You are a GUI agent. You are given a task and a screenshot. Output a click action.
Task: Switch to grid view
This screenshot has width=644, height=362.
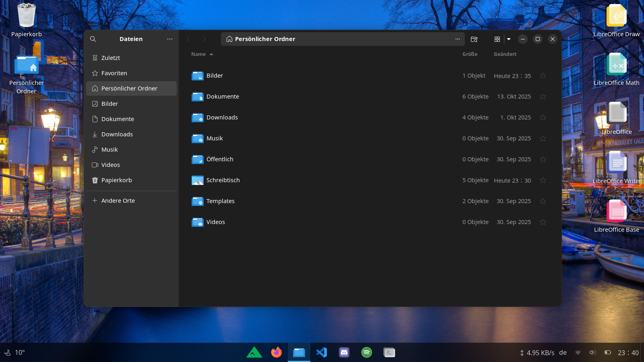497,39
